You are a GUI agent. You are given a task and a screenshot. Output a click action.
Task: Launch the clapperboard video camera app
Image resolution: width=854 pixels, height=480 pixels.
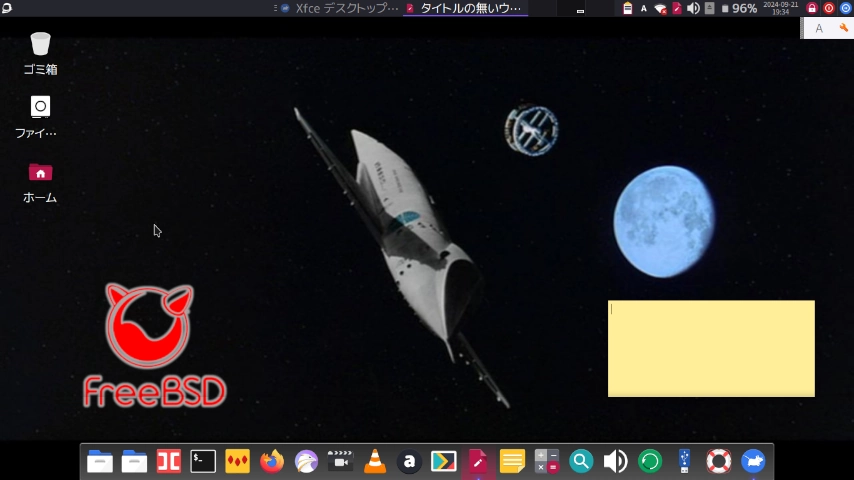pos(340,461)
